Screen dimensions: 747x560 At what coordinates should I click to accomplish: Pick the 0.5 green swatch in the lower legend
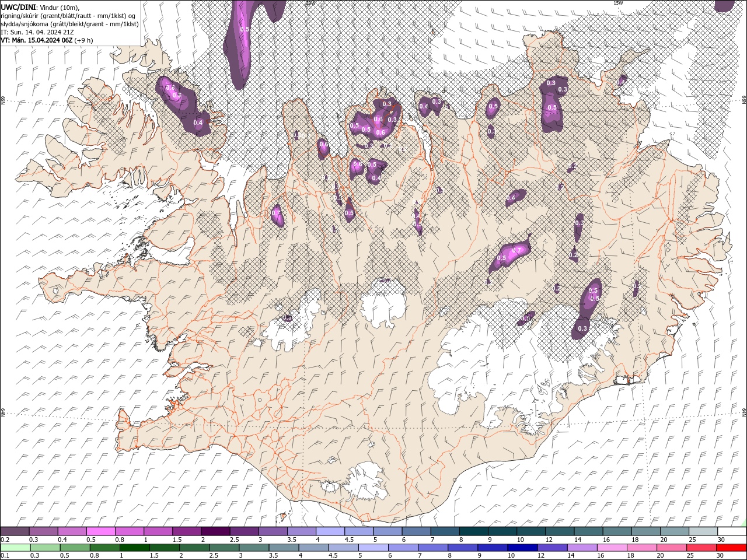click(75, 548)
